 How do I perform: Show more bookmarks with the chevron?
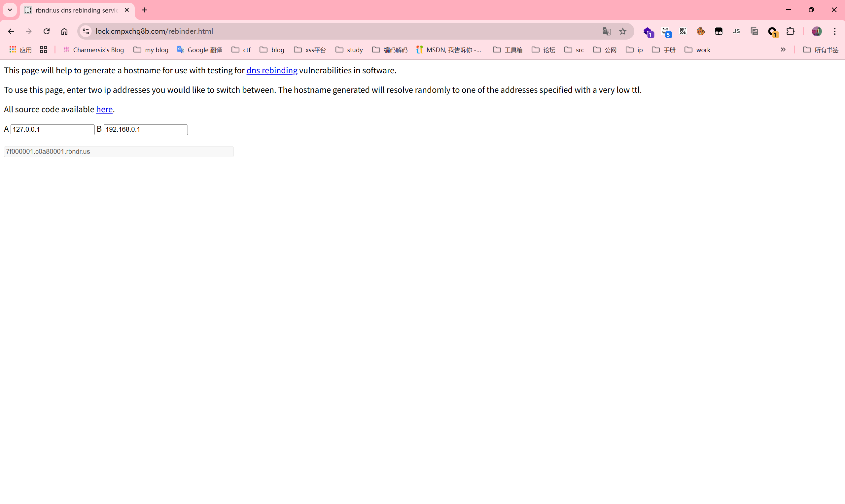point(783,50)
